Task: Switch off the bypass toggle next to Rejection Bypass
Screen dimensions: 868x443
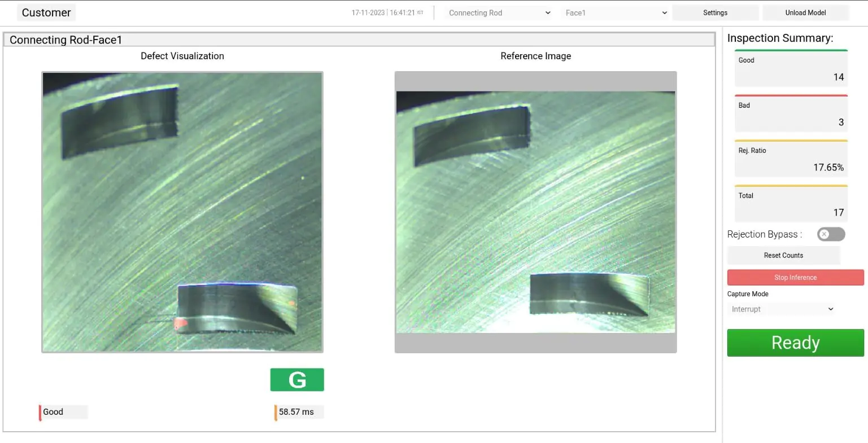Action: [830, 234]
